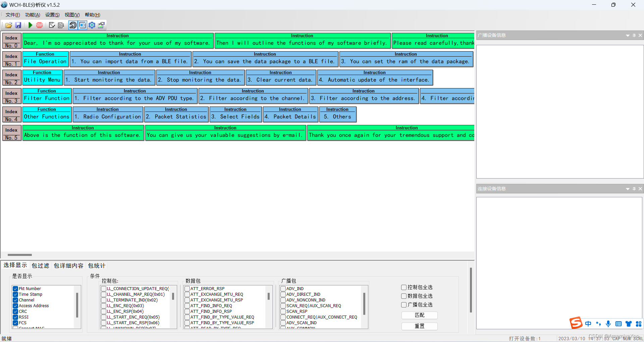644x342 pixels.
Task: Click the 数据包全选 select-all checkbox
Action: point(404,296)
